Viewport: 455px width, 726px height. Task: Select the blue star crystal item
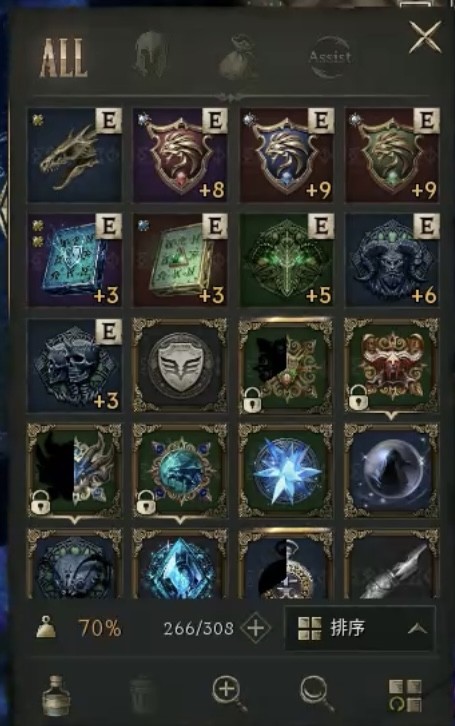pyautogui.click(x=286, y=471)
